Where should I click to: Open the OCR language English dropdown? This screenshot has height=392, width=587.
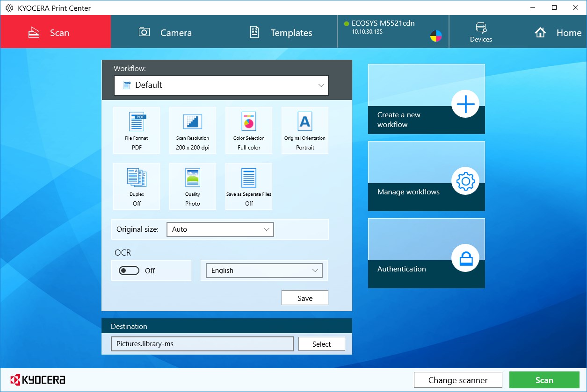tap(264, 271)
